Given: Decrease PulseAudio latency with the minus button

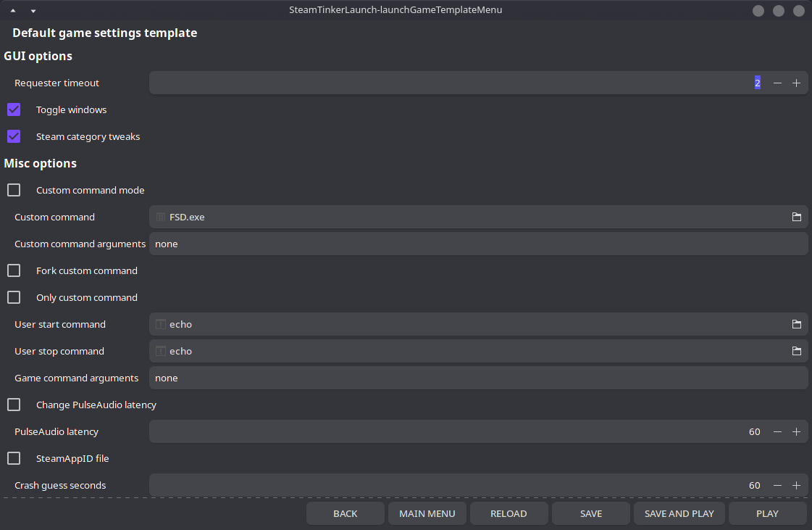Looking at the screenshot, I should (x=777, y=431).
